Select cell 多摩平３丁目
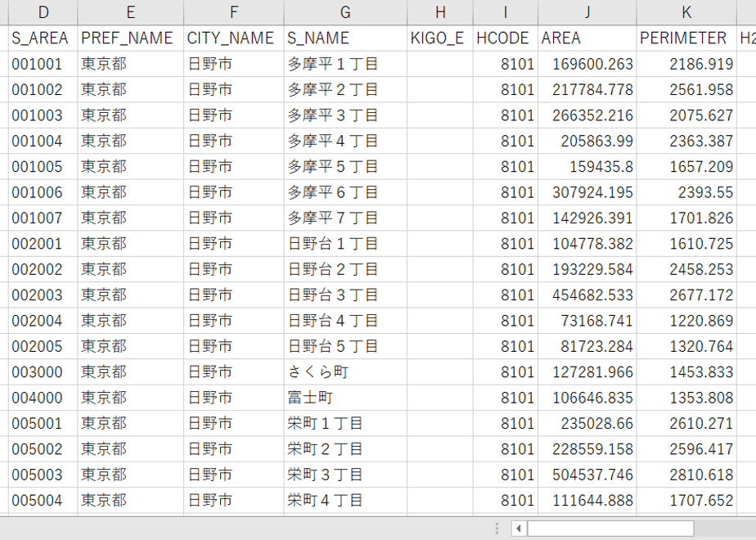Viewport: 756px width, 540px height. click(345, 115)
